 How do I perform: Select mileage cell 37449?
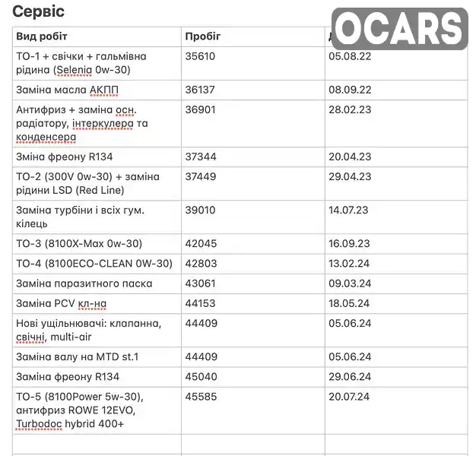253,184
